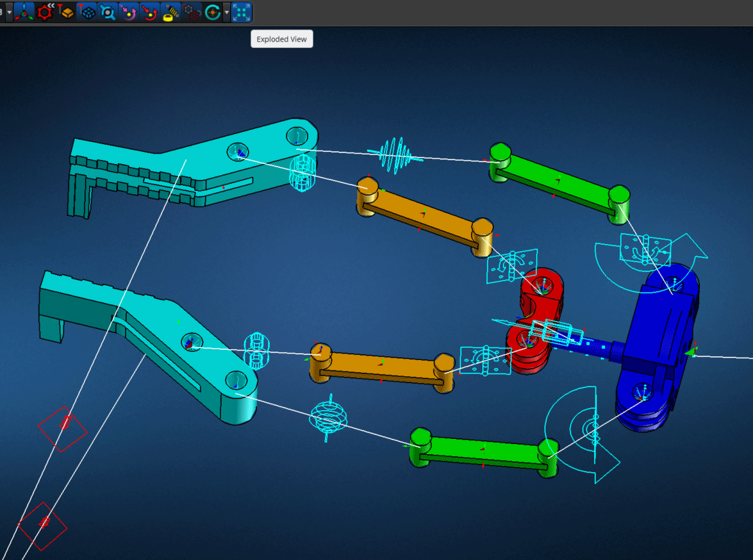
Task: Click the orange box marker icon
Action: click(x=66, y=12)
